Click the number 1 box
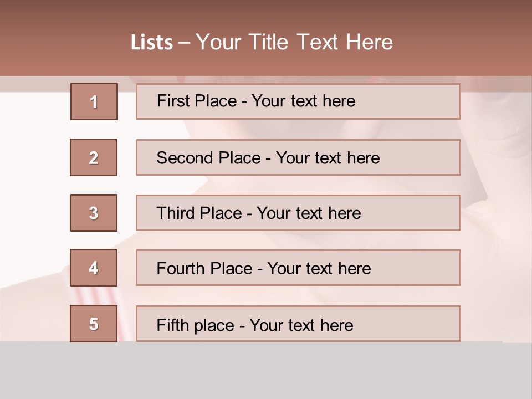Viewport: 532px width, 399px height. [94, 101]
